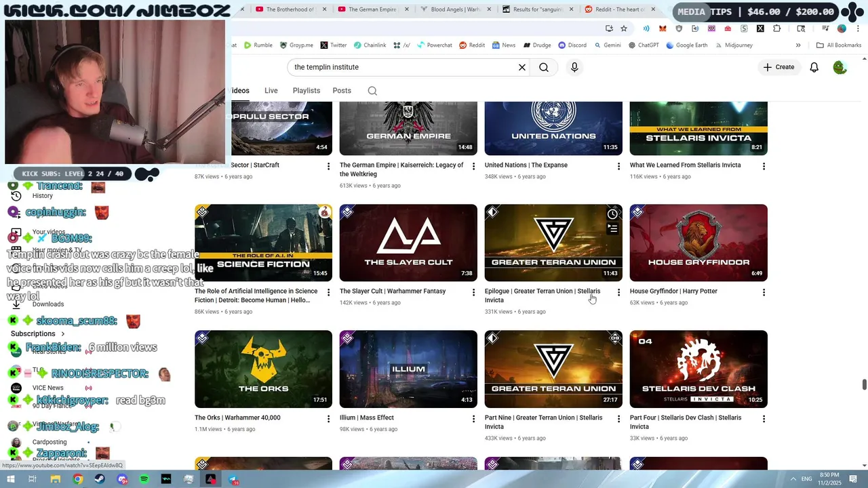Open Discord bookmark
Screen dimensions: 868x488
click(572, 45)
